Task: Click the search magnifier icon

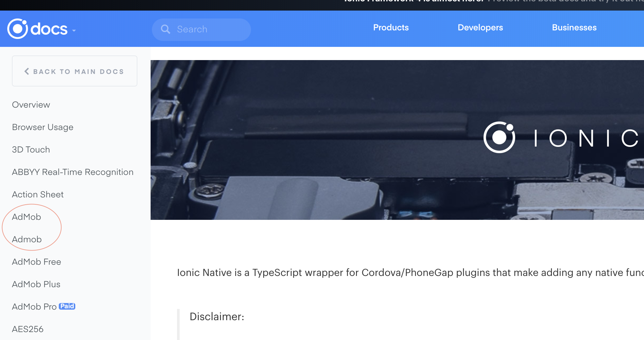Action: coord(166,29)
